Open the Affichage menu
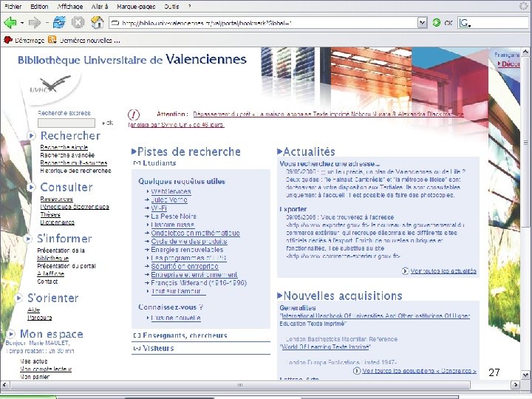Screen dimensions: 532x399 coord(70,7)
